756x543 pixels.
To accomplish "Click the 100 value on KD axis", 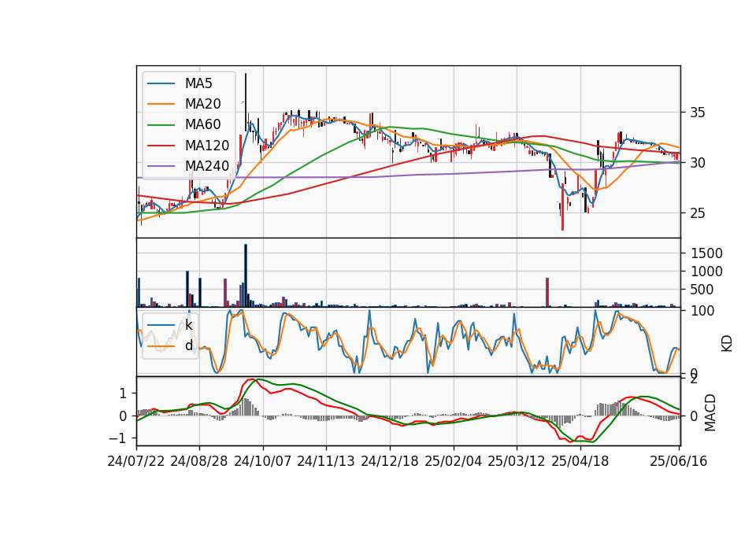I will (702, 311).
